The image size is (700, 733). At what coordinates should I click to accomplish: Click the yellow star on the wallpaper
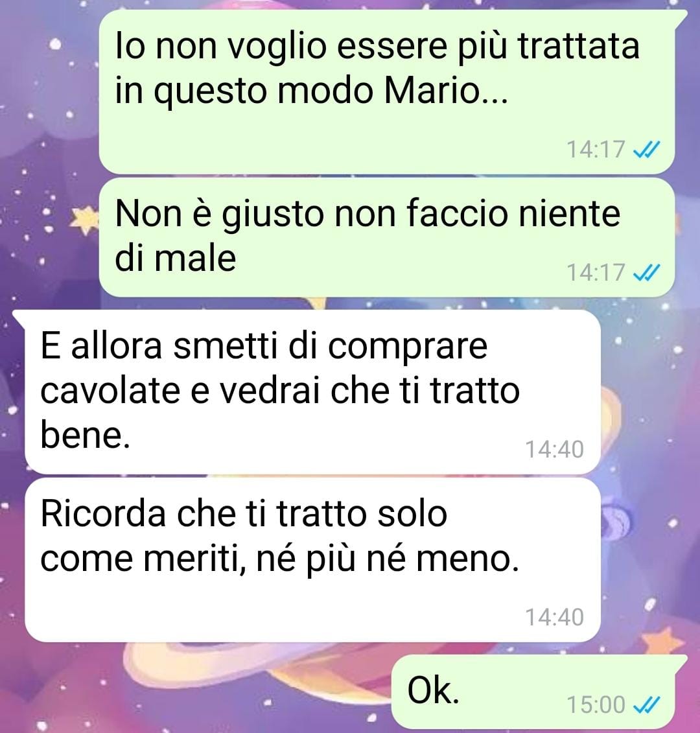click(84, 220)
